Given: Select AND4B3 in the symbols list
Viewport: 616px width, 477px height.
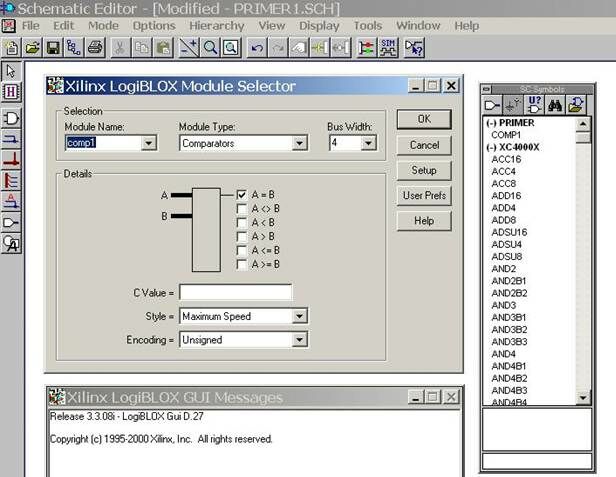Looking at the screenshot, I should pyautogui.click(x=509, y=391).
